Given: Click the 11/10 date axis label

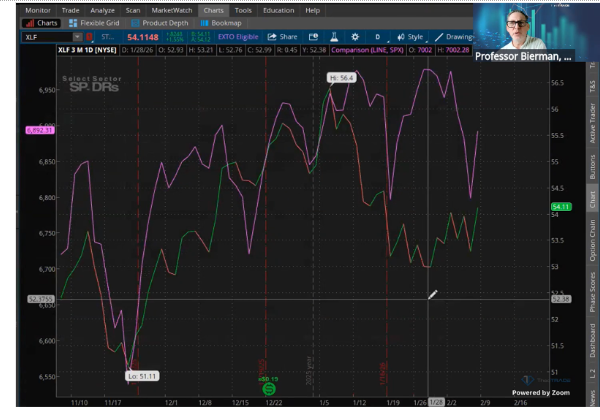Looking at the screenshot, I should (x=79, y=403).
